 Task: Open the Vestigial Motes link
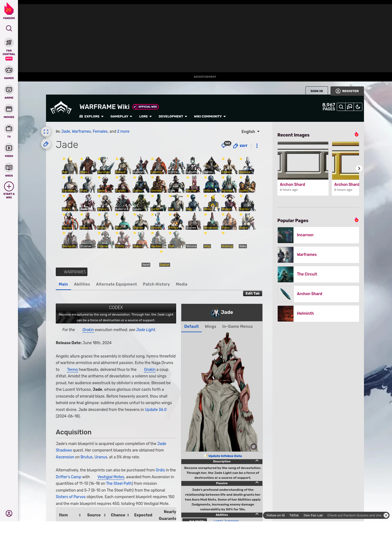[x=111, y=477]
